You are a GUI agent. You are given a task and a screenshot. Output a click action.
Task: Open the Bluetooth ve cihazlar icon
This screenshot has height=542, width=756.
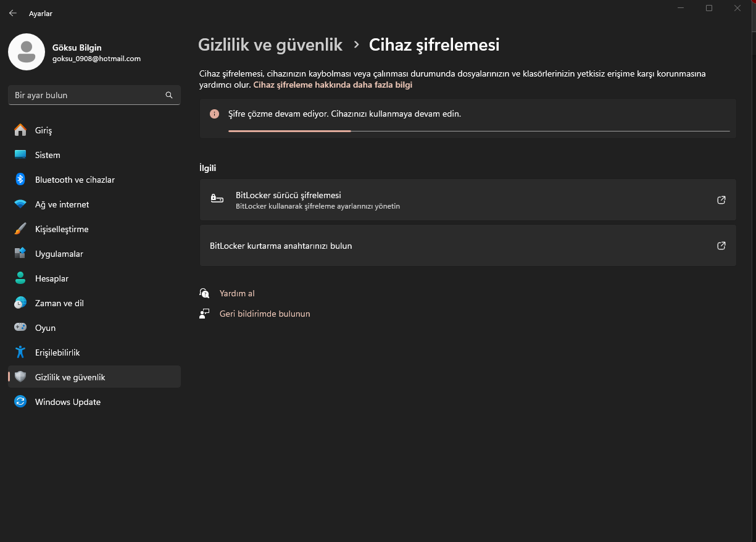(x=20, y=180)
